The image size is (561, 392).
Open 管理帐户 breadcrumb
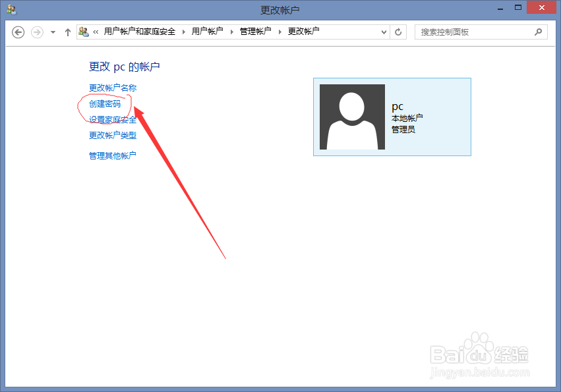(256, 32)
